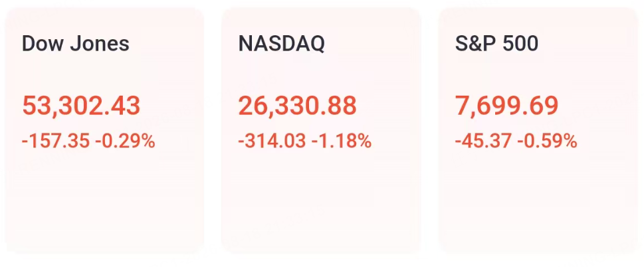
Task: Click gap between Dow Jones and NASDAQ cards
Action: (x=213, y=130)
